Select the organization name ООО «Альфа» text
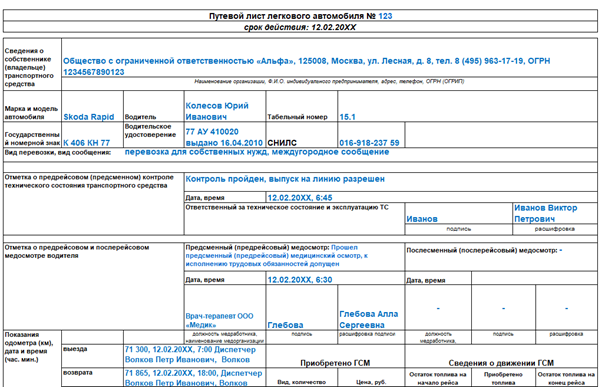 click(x=307, y=66)
